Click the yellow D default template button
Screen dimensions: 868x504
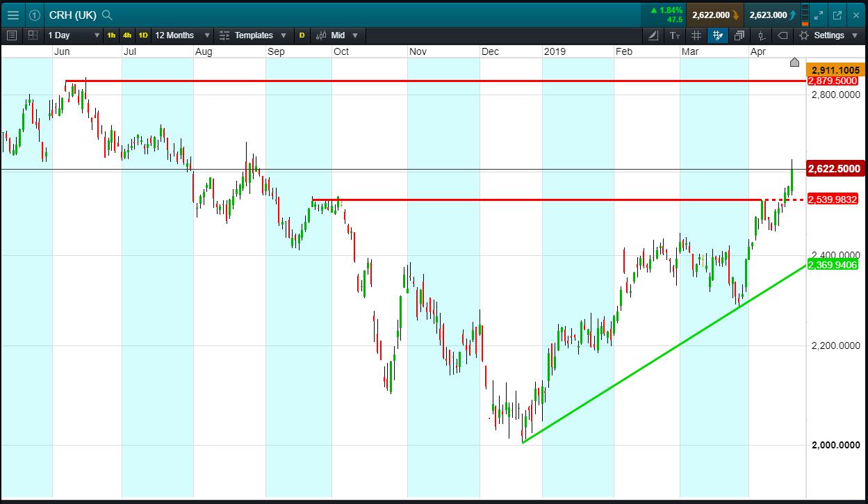point(302,35)
